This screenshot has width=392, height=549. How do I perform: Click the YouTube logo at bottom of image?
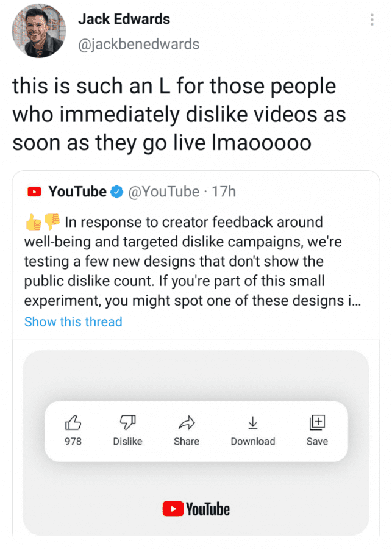(196, 509)
